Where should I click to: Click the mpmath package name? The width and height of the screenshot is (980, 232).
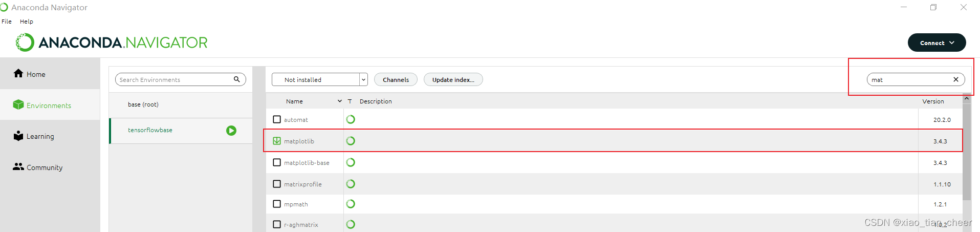click(x=296, y=204)
